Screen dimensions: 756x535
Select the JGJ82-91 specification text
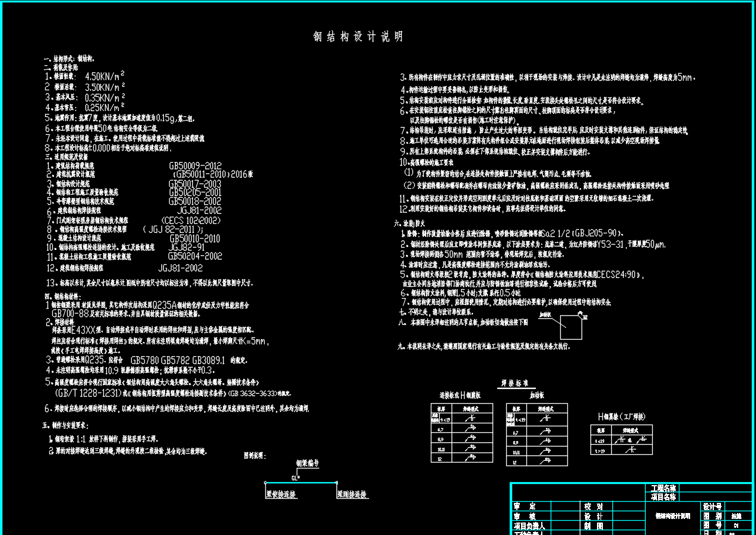click(x=187, y=247)
